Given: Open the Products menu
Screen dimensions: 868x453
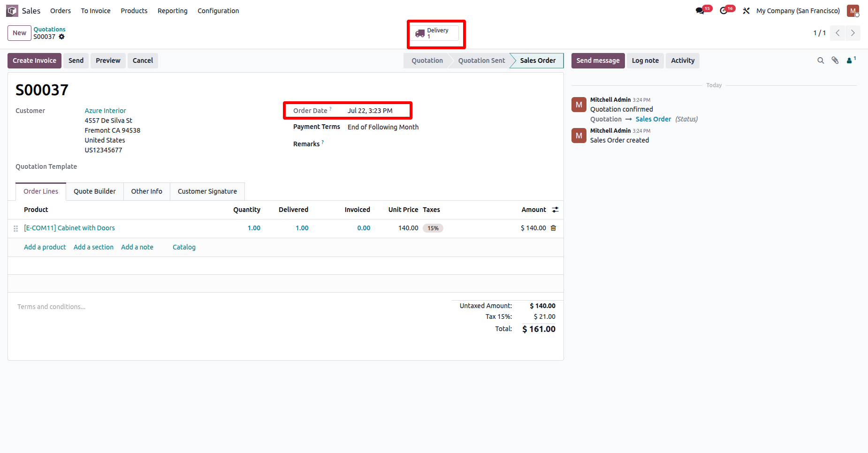Looking at the screenshot, I should point(134,10).
